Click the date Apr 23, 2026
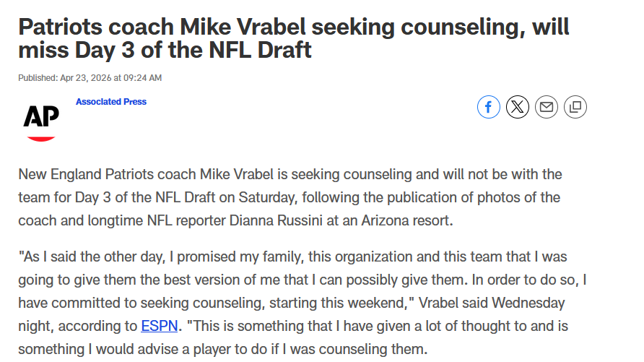 pos(85,77)
